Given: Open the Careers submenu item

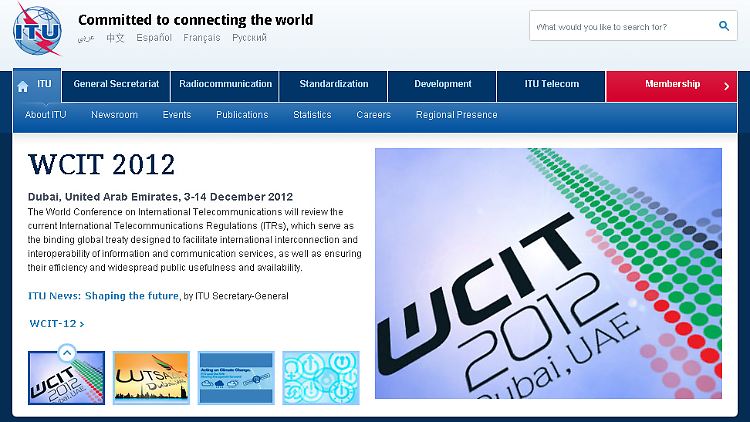Looking at the screenshot, I should point(373,115).
